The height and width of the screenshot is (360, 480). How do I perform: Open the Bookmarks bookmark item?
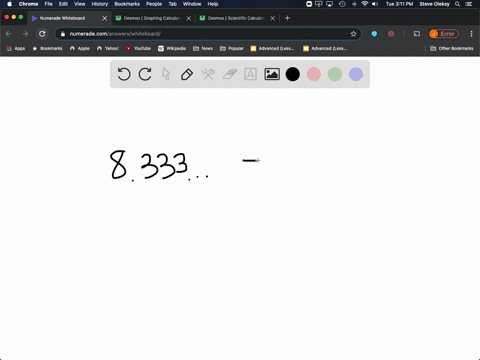tap(47, 48)
